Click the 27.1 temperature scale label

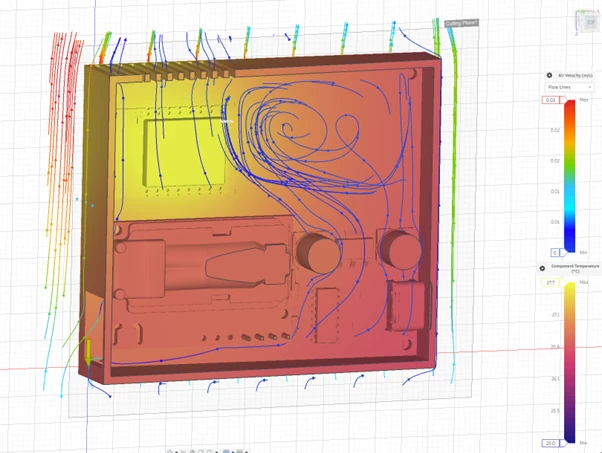(x=555, y=315)
